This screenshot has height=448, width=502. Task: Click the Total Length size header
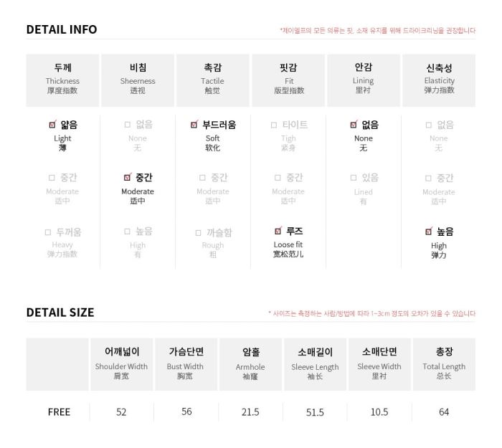(444, 364)
